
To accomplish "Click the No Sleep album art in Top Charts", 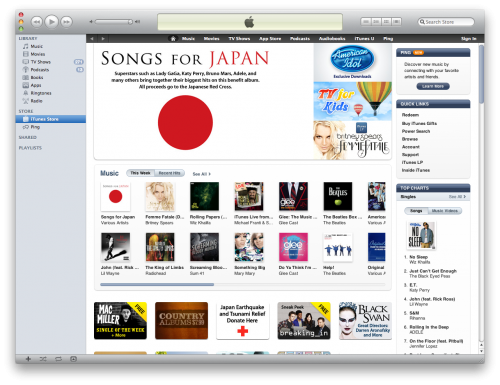I will pos(421,235).
